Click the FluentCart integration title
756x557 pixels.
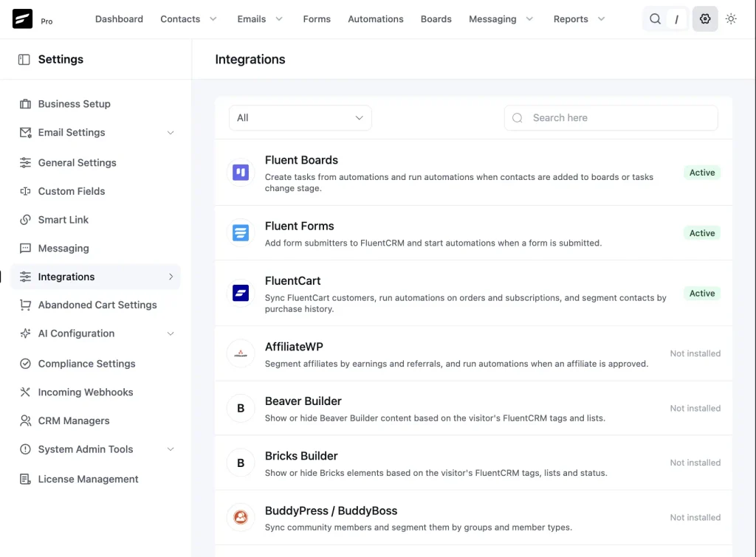(292, 281)
